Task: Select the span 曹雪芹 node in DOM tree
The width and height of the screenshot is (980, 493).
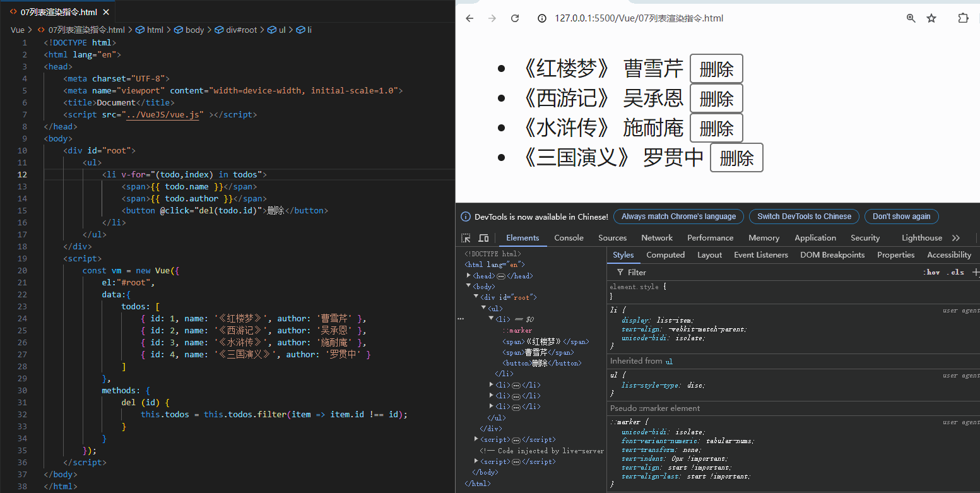Action: pyautogui.click(x=538, y=352)
